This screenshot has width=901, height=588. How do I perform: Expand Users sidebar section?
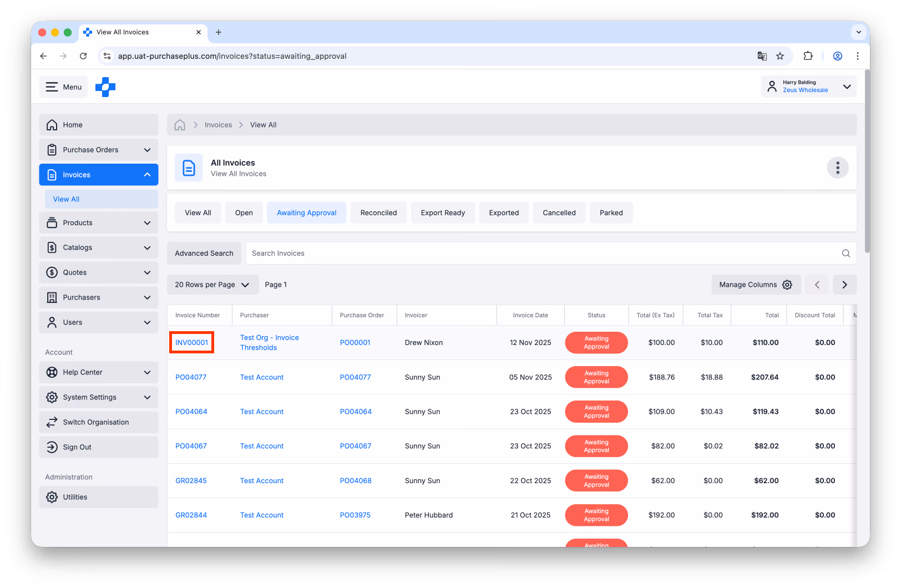99,322
